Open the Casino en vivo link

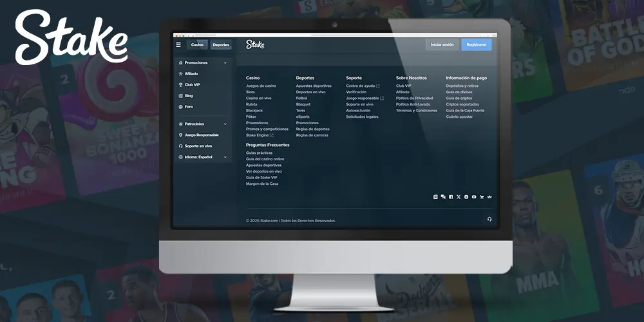[x=259, y=98]
